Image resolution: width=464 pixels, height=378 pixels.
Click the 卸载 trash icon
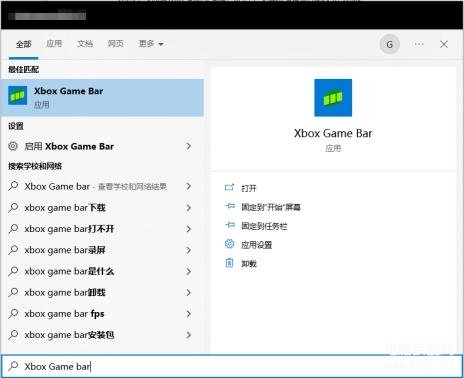click(x=229, y=263)
